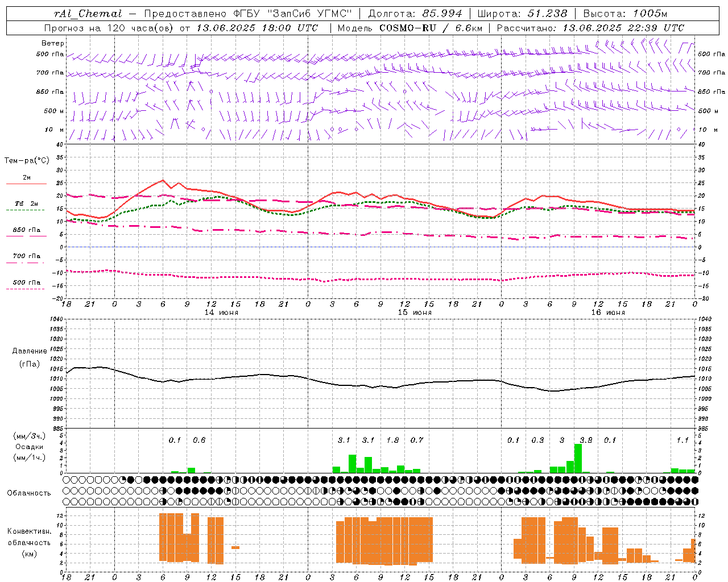The width and height of the screenshot is (728, 582).
Task: Click the Широта: 51.238 value
Action: (x=522, y=14)
